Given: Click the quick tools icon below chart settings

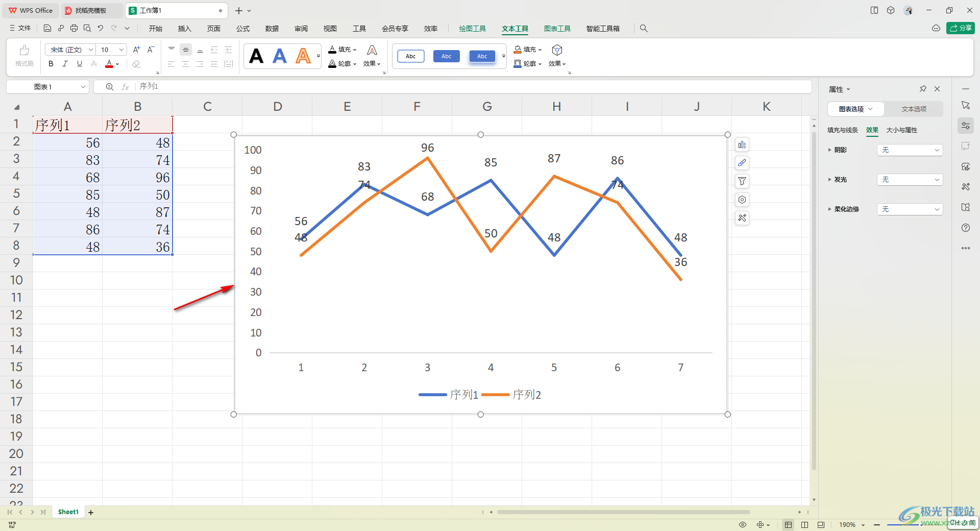Looking at the screenshot, I should coord(742,218).
